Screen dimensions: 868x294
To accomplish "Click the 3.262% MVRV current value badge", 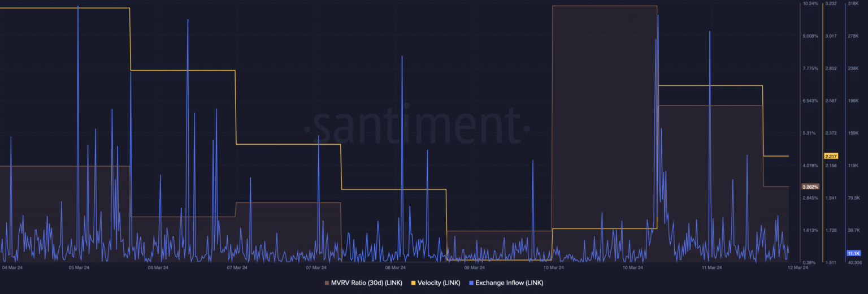I will coord(810,187).
